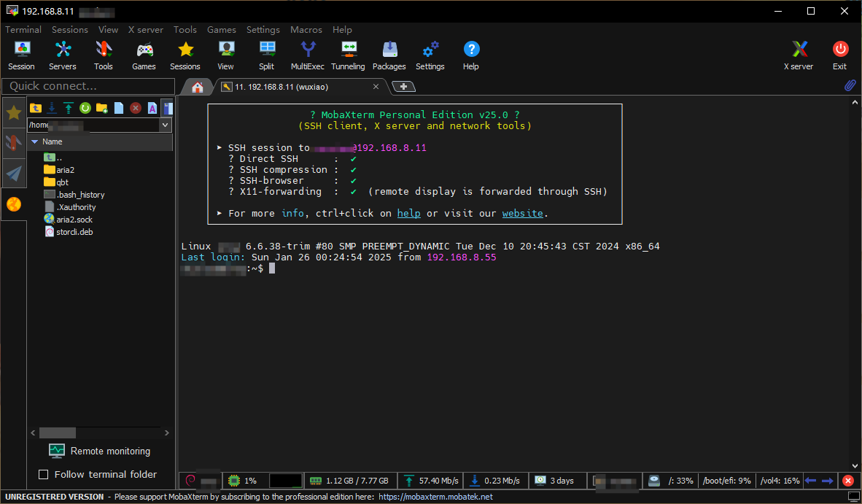Open a new tab with plus button
The image size is (862, 504).
(403, 87)
